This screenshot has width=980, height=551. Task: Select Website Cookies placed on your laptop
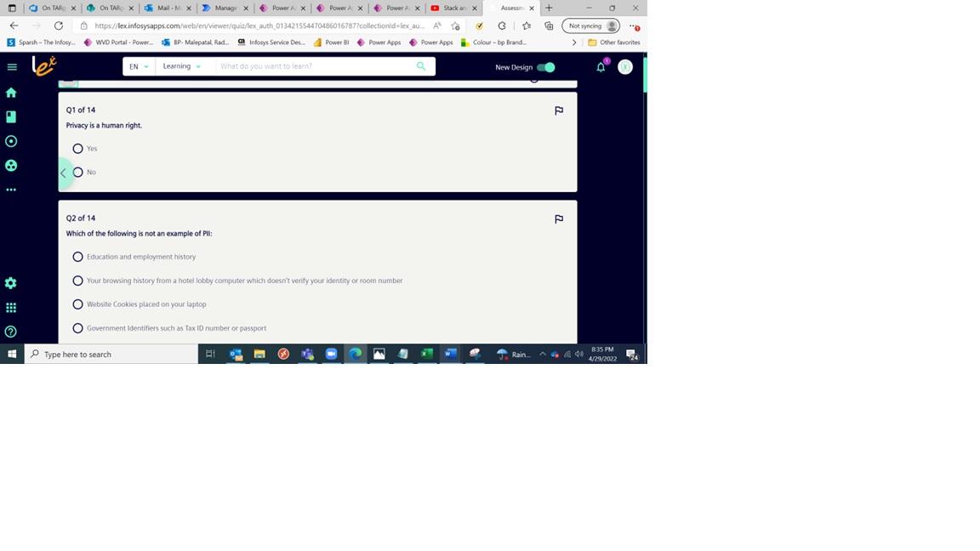[x=77, y=304]
